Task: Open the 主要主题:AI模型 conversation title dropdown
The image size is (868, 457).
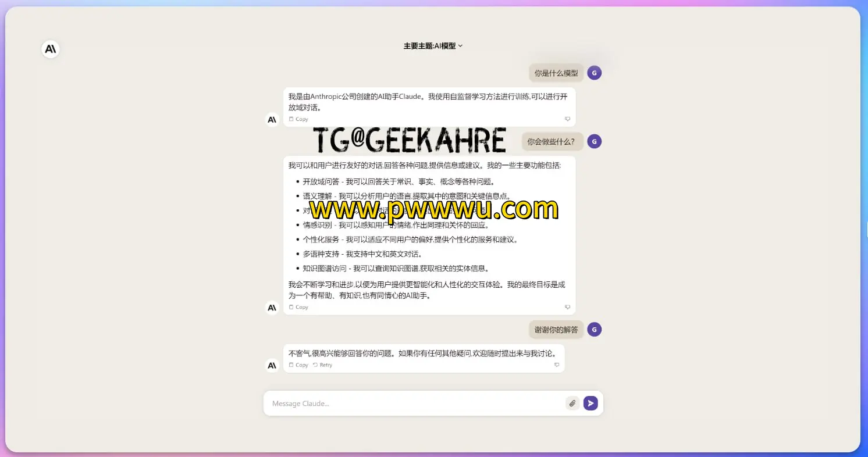Action: (433, 46)
